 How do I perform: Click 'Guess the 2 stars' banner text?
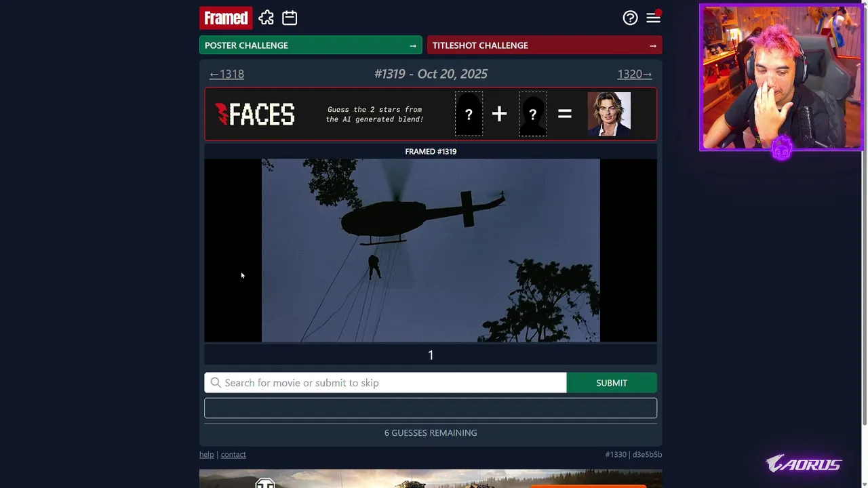tap(374, 114)
